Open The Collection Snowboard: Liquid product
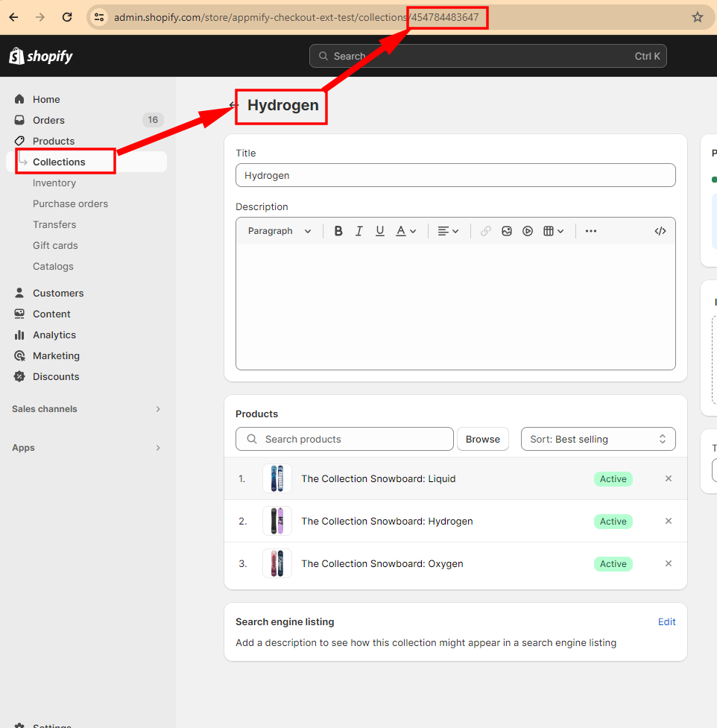The width and height of the screenshot is (717, 728). tap(378, 478)
